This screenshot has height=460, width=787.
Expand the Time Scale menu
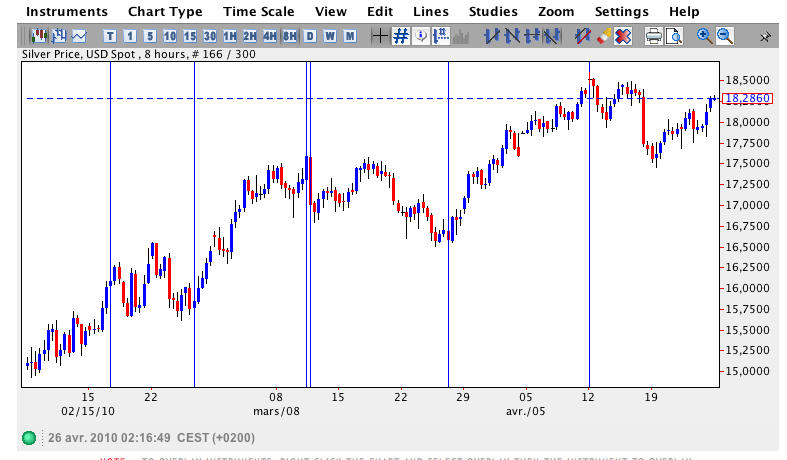(258, 12)
